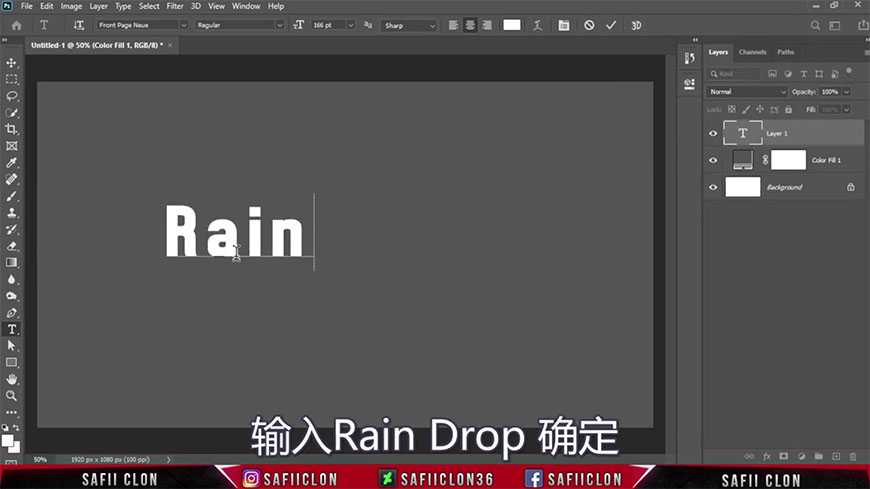The image size is (870, 489).
Task: Center align the text
Action: (469, 25)
